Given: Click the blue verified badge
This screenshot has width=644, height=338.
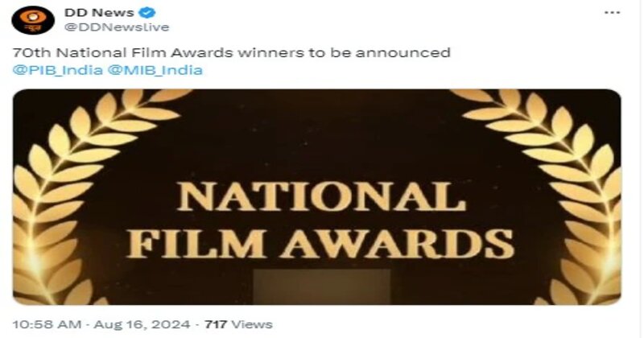Looking at the screenshot, I should click(x=147, y=13).
